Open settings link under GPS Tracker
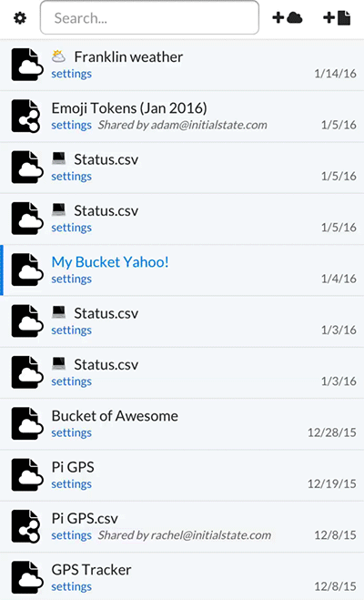 [72, 586]
